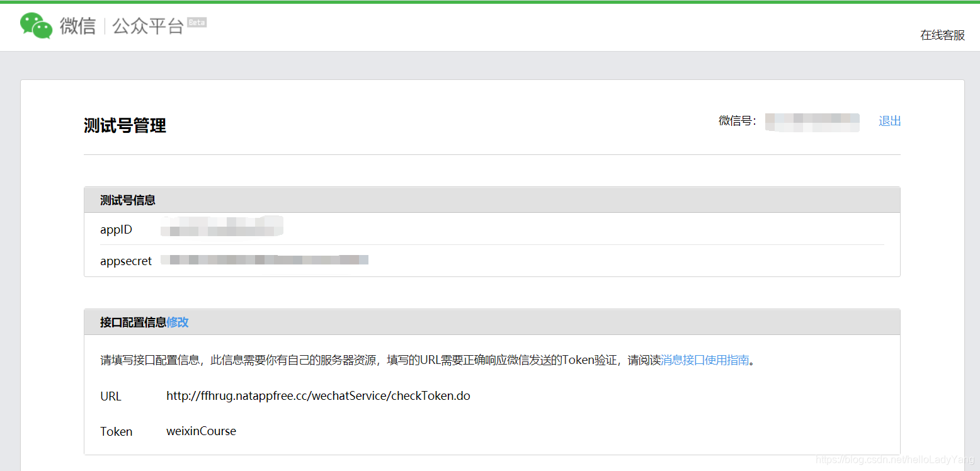Click the blurred 微信号 value
This screenshot has width=980, height=471.
point(812,122)
